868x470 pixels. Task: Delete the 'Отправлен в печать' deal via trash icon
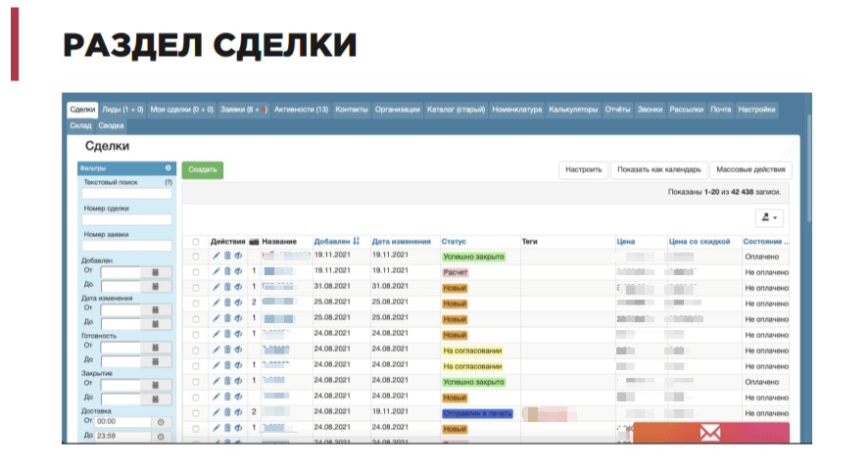227,412
